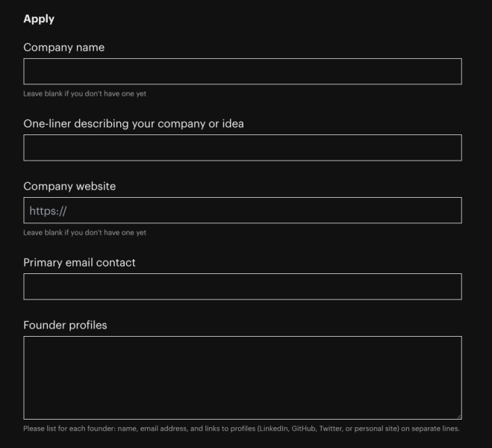Click the https:// placeholder text

point(49,211)
